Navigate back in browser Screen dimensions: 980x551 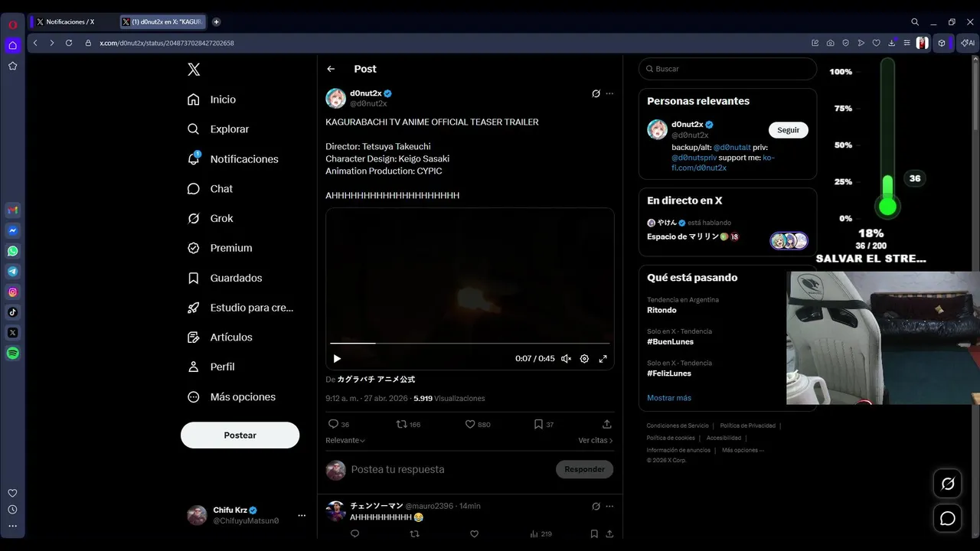pos(35,43)
